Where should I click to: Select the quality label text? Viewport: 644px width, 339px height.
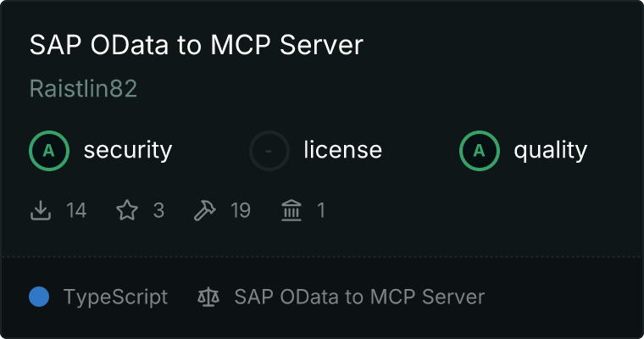pos(550,151)
